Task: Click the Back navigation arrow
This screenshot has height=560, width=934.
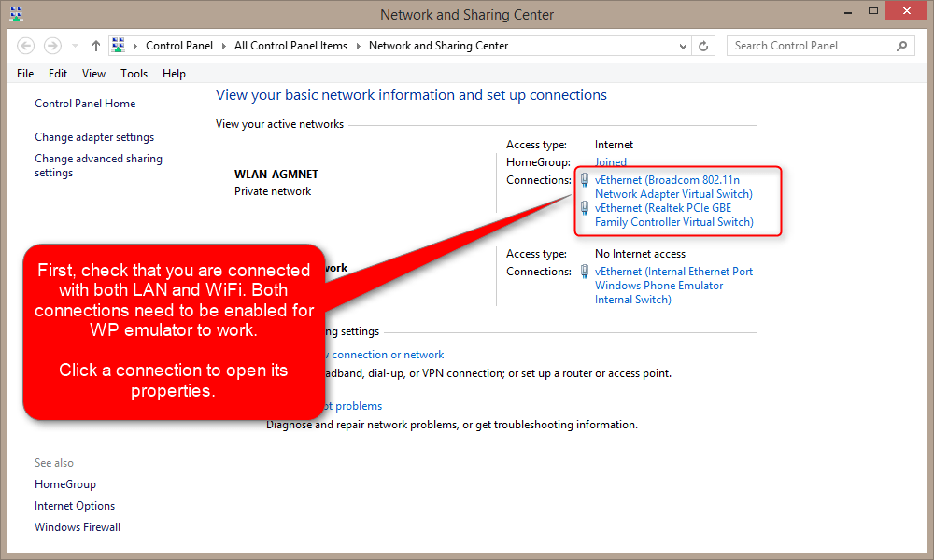Action: pos(26,46)
